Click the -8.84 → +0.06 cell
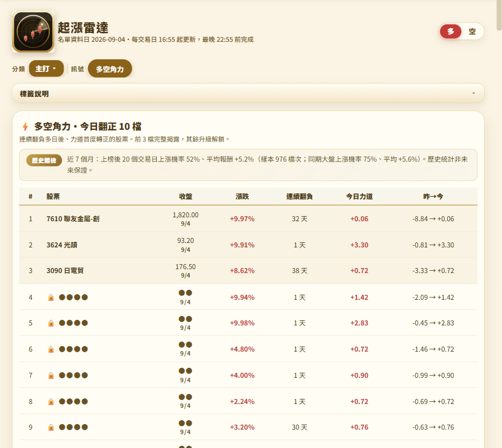This screenshot has width=502, height=448. pos(433,219)
